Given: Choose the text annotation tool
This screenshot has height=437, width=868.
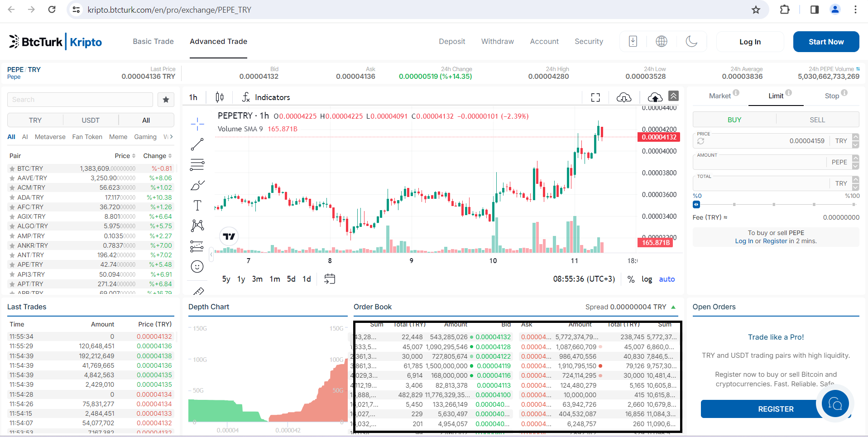Looking at the screenshot, I should click(x=197, y=205).
